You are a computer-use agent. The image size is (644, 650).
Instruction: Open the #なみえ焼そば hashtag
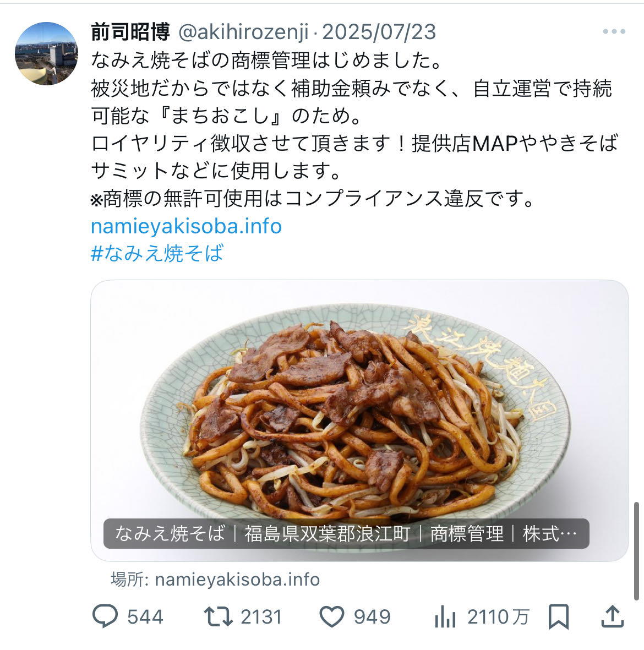point(157,253)
